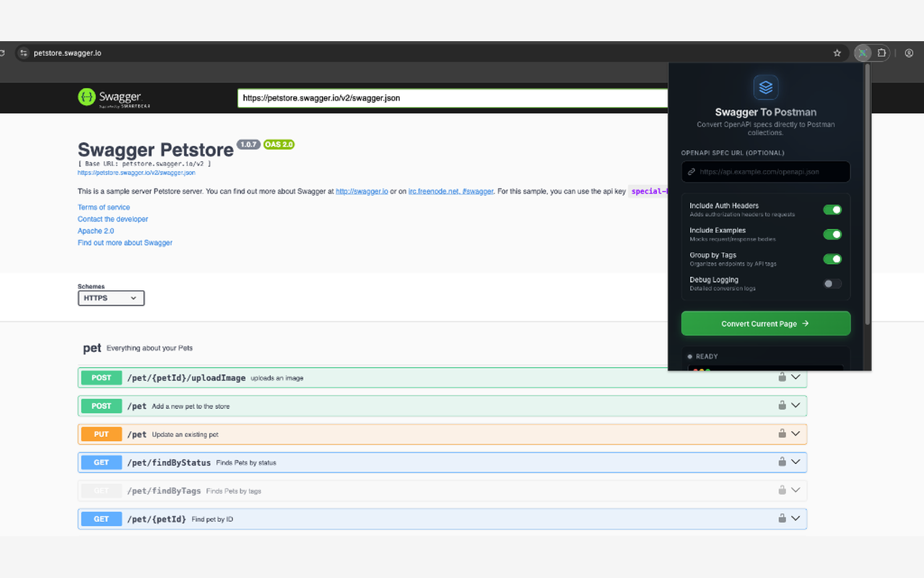Click lock icon on GET /pet/{petId} row

coord(782,518)
